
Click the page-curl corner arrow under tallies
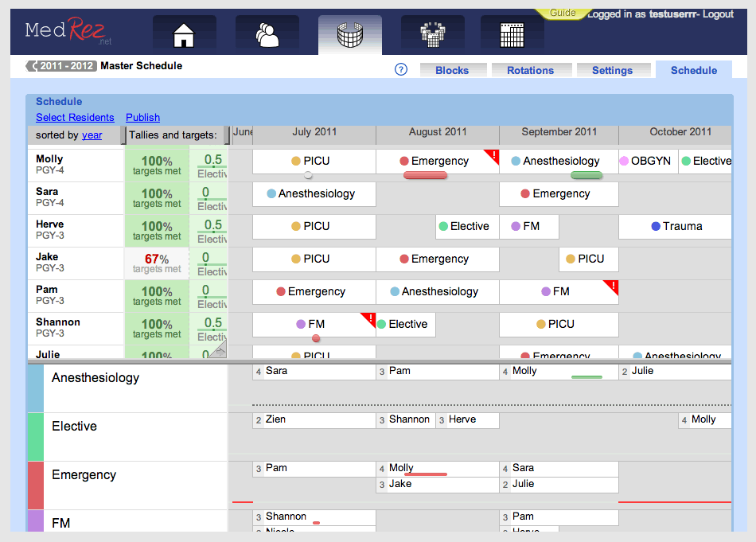(218, 349)
